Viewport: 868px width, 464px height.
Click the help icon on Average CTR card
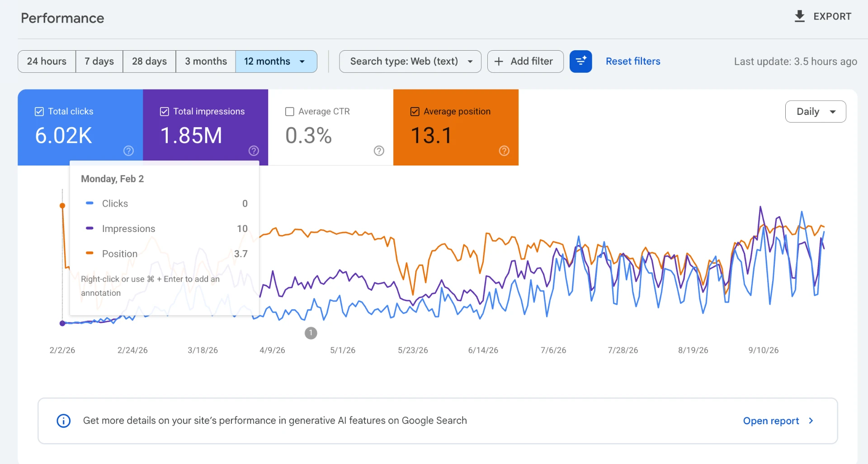(x=379, y=151)
